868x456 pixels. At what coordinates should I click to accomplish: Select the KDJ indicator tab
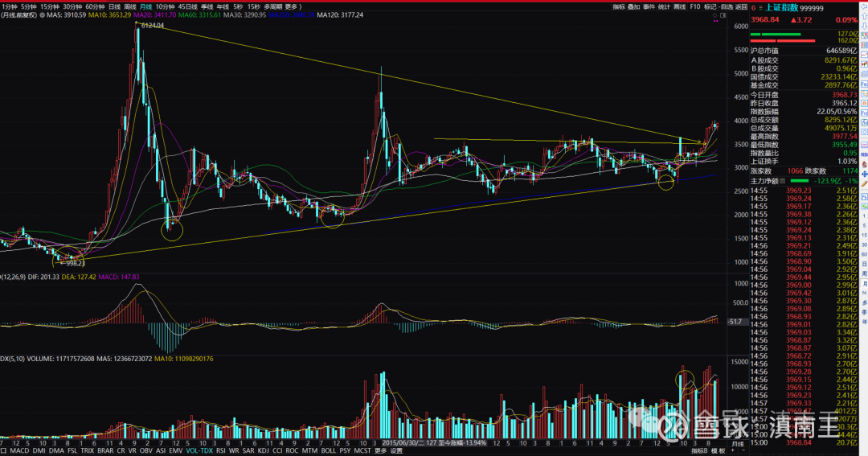click(264, 450)
